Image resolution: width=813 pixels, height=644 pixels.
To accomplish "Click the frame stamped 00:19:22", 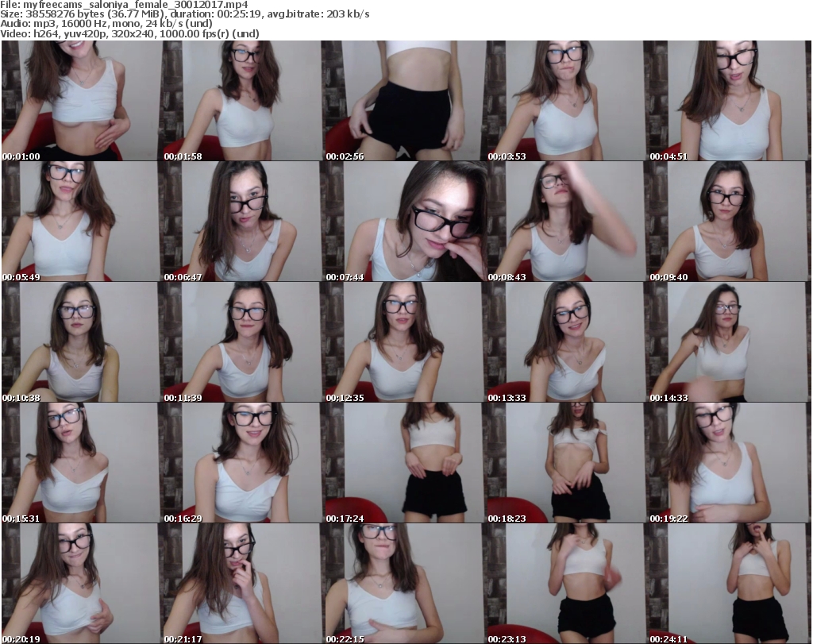I will (729, 463).
